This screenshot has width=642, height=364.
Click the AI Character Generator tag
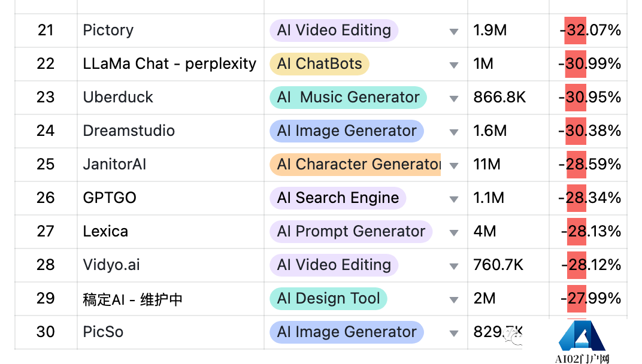pos(355,165)
